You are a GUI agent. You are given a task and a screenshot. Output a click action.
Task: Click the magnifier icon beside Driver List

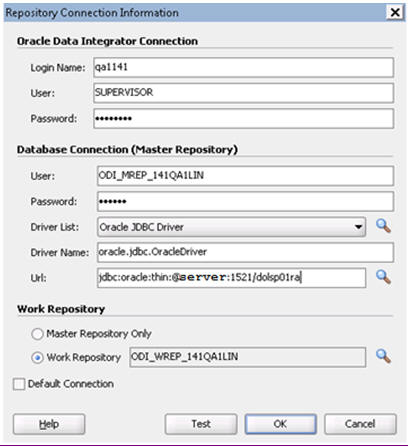pyautogui.click(x=383, y=226)
